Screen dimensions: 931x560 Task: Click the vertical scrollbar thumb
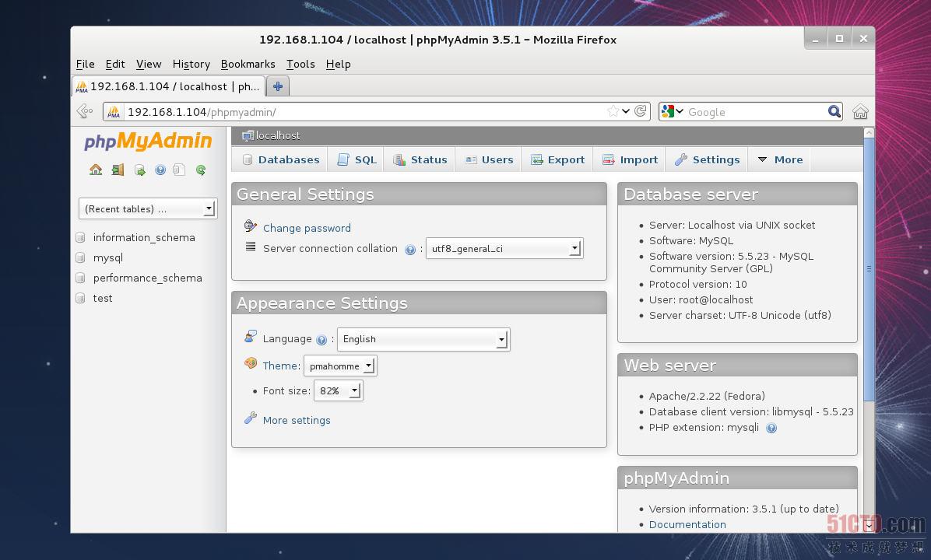click(x=869, y=269)
